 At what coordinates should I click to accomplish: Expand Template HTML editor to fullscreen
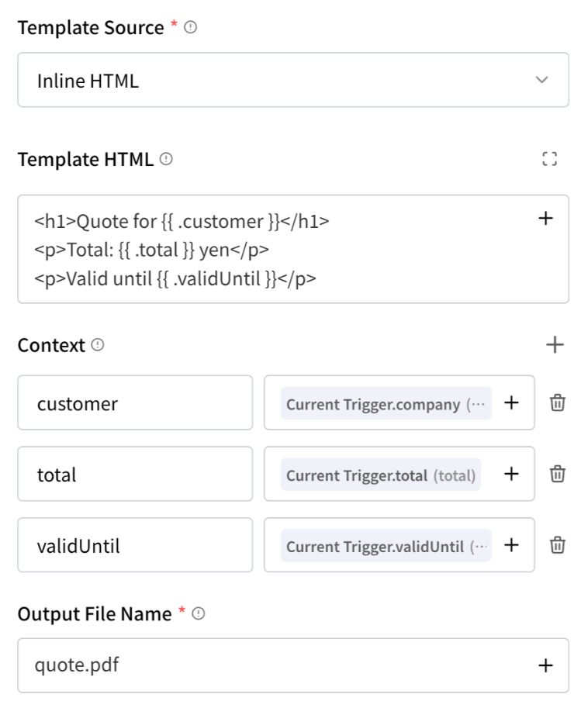(x=549, y=159)
